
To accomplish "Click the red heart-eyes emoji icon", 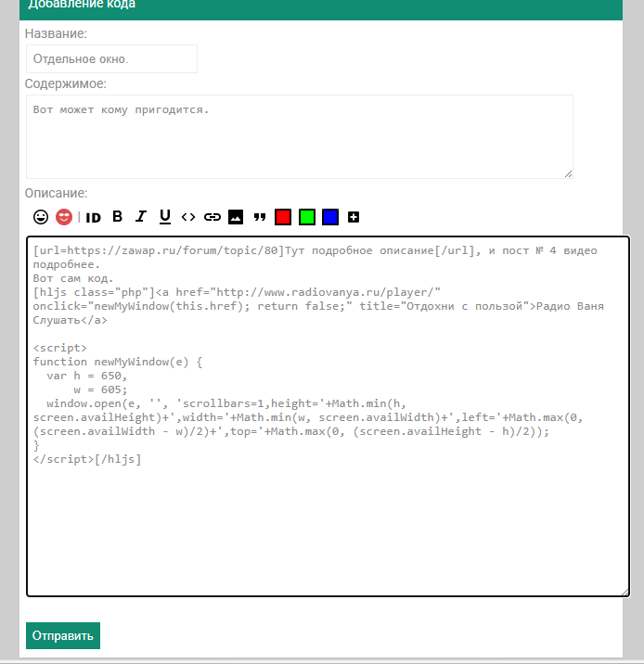I will [64, 217].
